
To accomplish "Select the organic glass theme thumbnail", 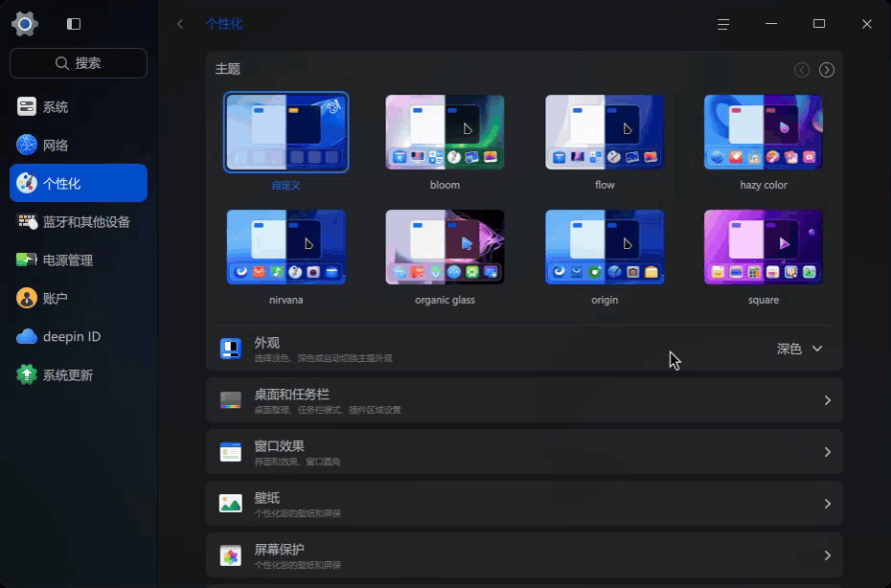I will (445, 247).
